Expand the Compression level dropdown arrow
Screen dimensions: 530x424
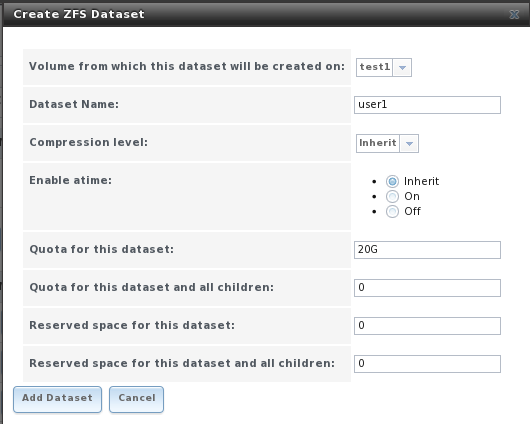click(409, 143)
